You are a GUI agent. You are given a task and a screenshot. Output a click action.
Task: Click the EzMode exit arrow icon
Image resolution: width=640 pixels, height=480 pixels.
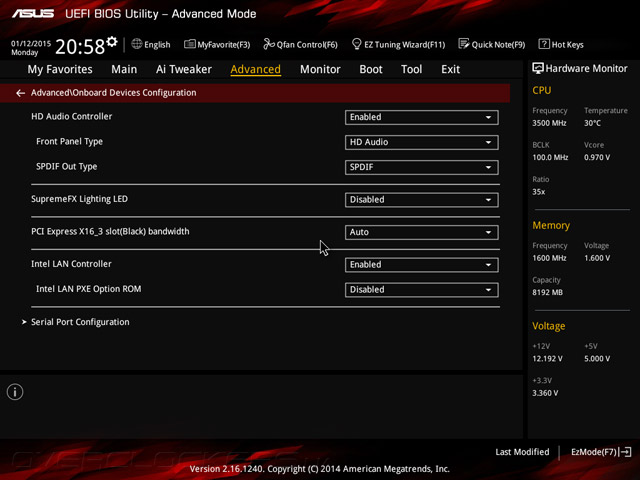tap(626, 452)
